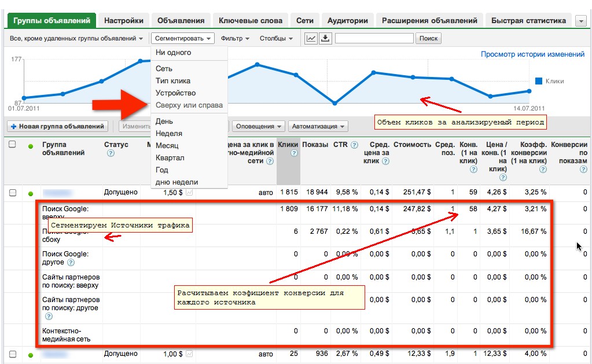
Task: Switch to Ключевые слова tab
Action: (x=251, y=21)
